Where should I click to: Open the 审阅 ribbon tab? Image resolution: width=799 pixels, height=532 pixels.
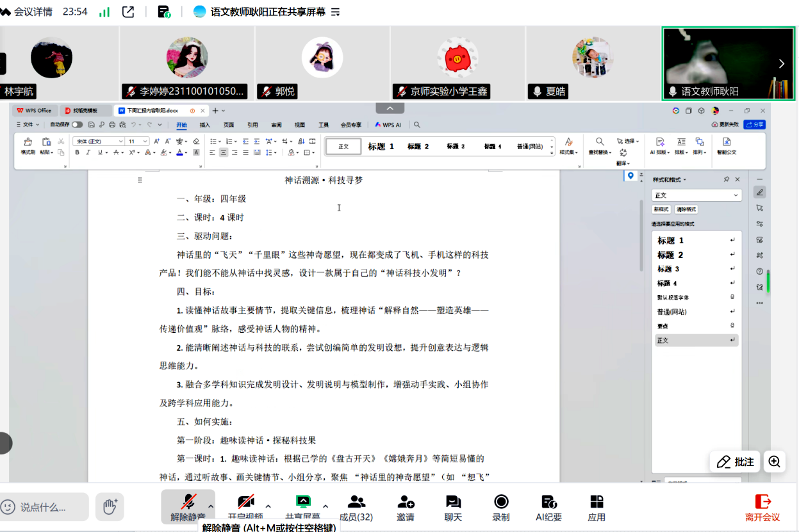[276, 125]
